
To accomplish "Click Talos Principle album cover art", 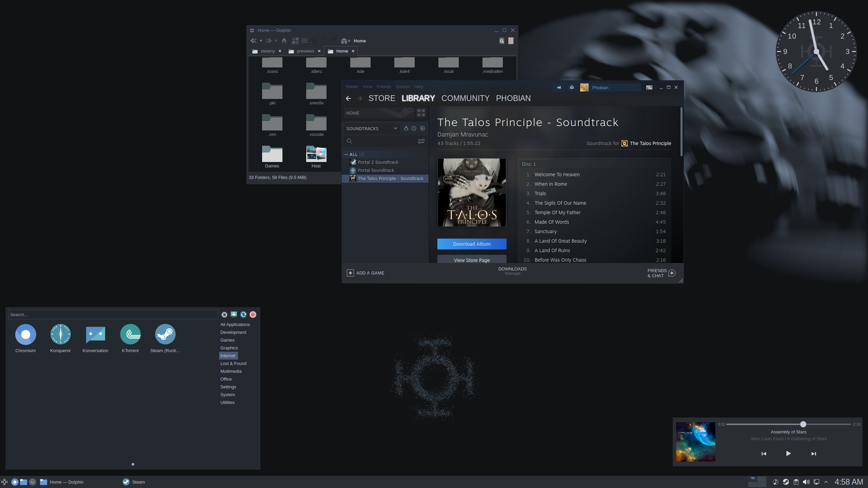I will pos(472,192).
